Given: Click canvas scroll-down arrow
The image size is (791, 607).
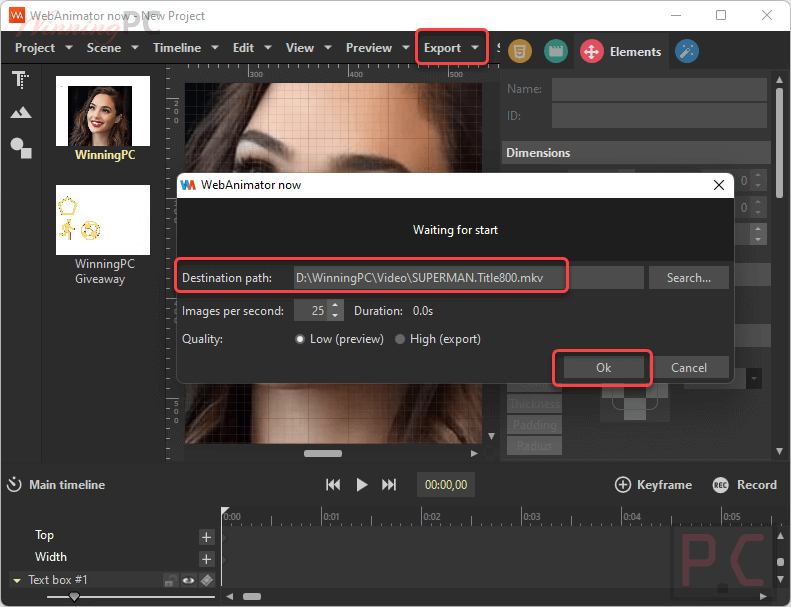Looking at the screenshot, I should click(x=491, y=436).
